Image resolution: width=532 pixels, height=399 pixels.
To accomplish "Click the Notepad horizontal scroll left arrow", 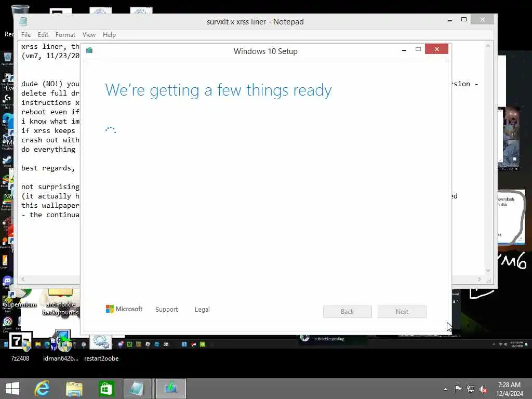I will tap(23, 279).
